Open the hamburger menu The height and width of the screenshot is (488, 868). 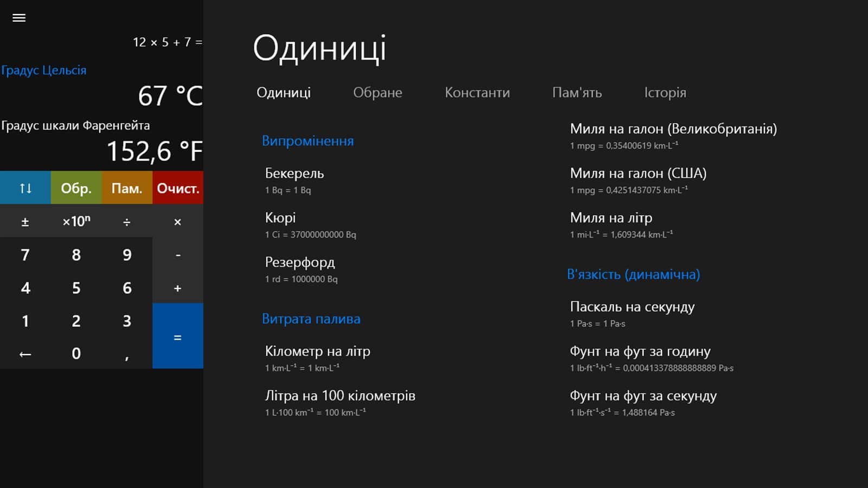tap(19, 18)
